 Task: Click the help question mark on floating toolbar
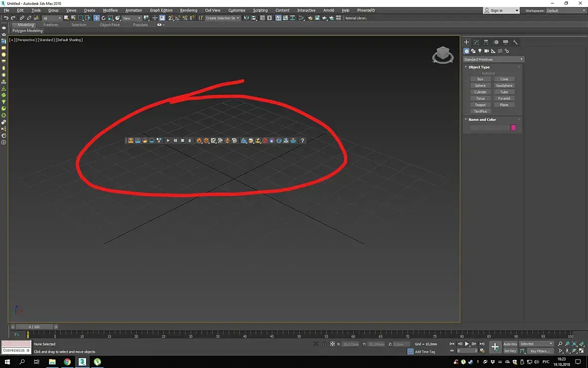(x=302, y=140)
